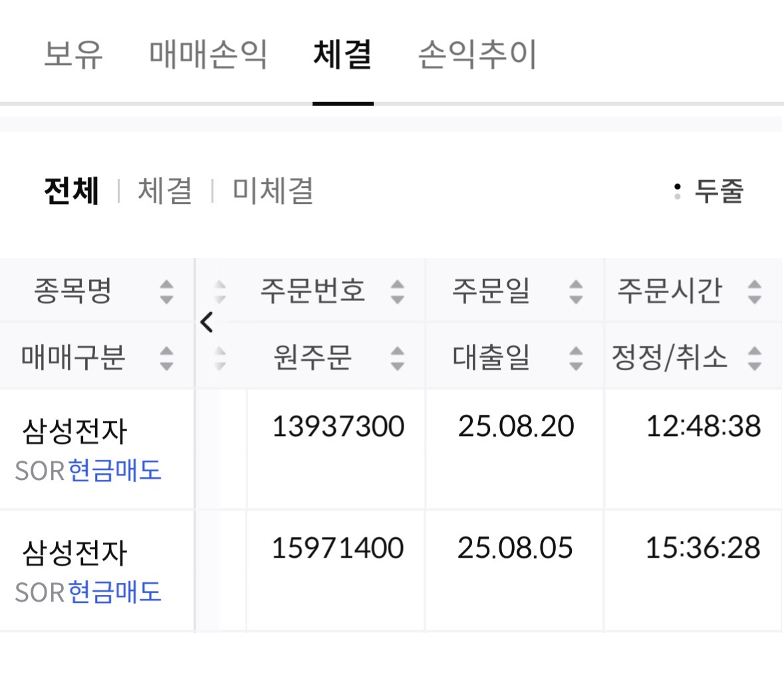Sort by 주문시간 column arrows
The width and height of the screenshot is (784, 694).
point(754,291)
